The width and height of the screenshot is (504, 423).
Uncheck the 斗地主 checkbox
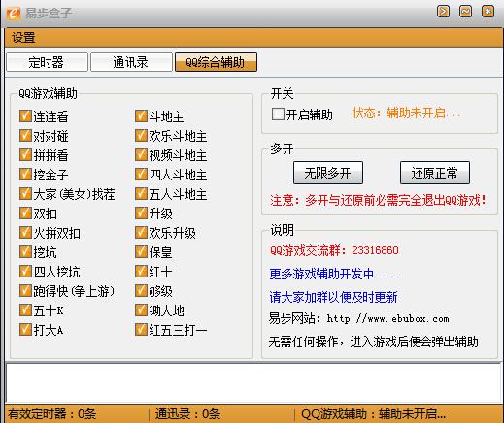[141, 116]
